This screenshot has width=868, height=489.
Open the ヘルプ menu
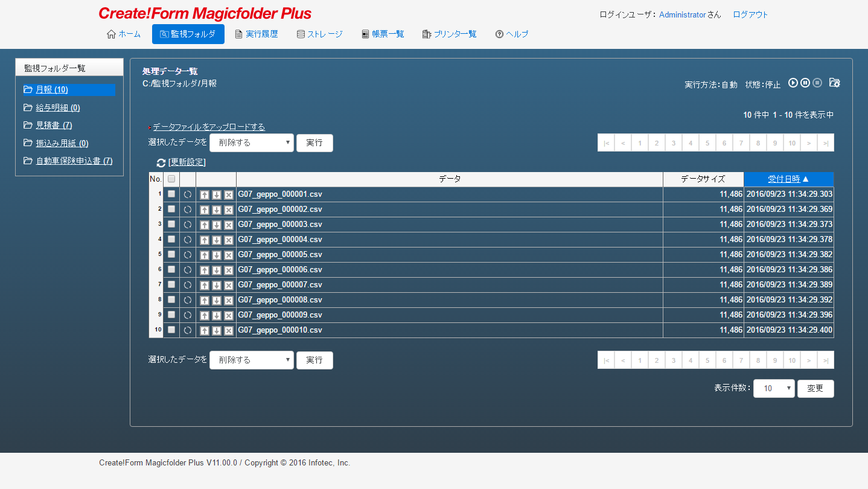pyautogui.click(x=512, y=34)
